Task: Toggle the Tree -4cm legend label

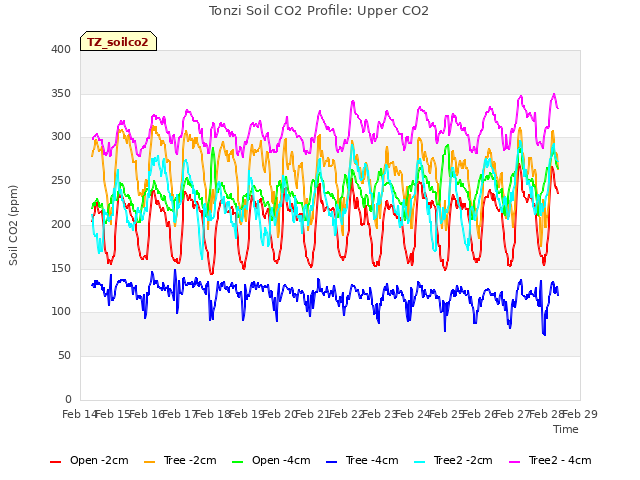Action: coord(372,460)
